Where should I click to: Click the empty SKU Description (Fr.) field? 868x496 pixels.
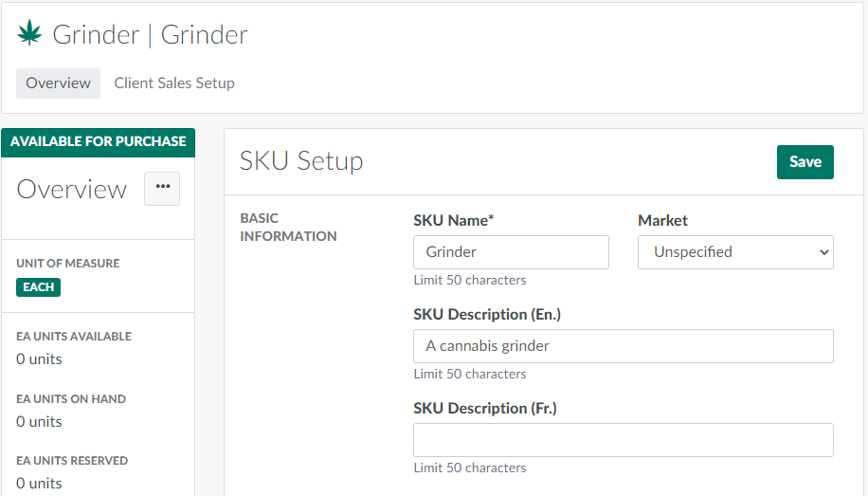[623, 440]
